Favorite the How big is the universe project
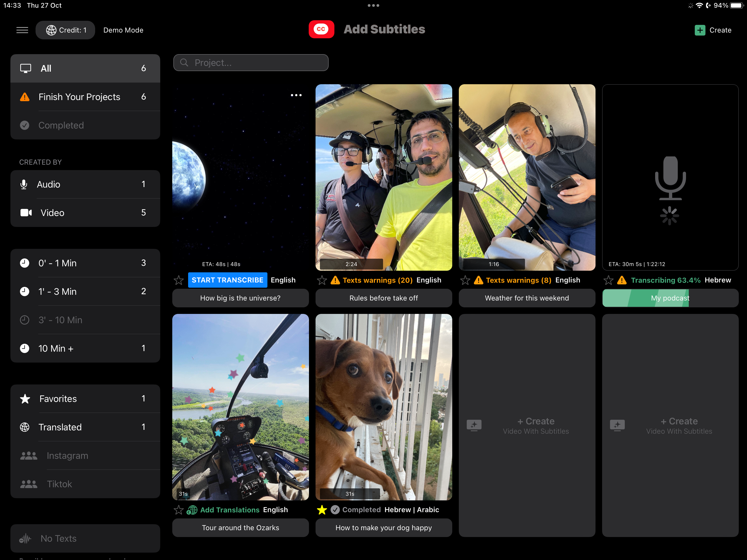Screen dimensions: 747x560 [x=179, y=280]
